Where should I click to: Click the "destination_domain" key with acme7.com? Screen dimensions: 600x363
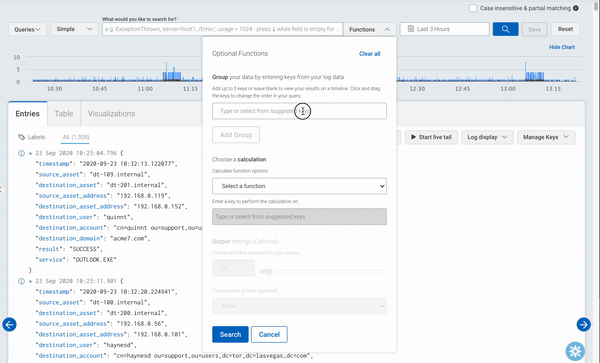pos(70,238)
